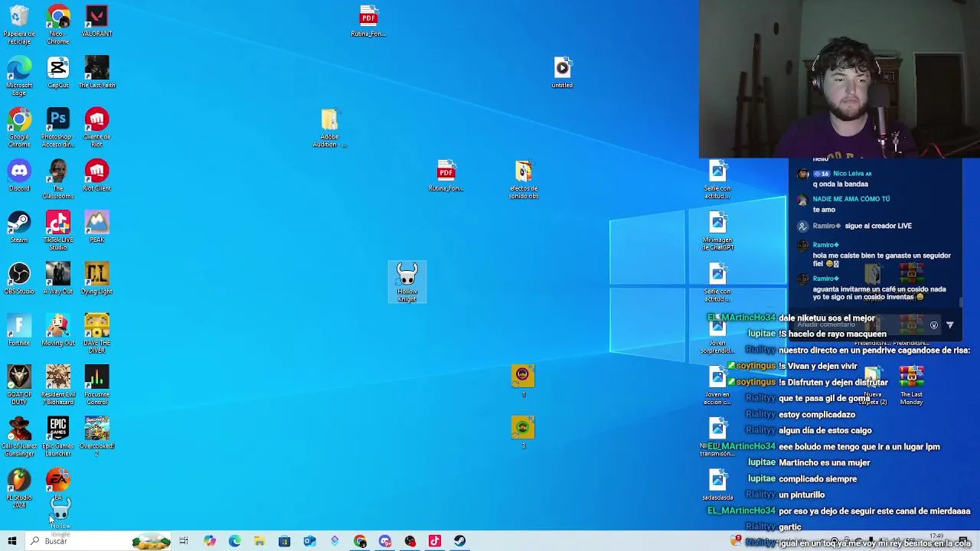The image size is (980, 551).
Task: Select the Epic Games Launcher icon
Action: tap(58, 436)
